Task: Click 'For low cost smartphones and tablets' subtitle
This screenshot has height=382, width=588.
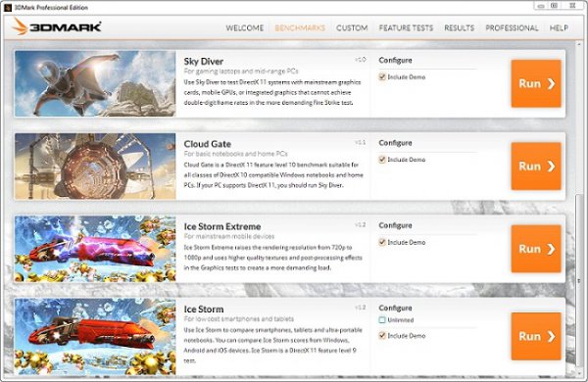Action: [x=239, y=319]
